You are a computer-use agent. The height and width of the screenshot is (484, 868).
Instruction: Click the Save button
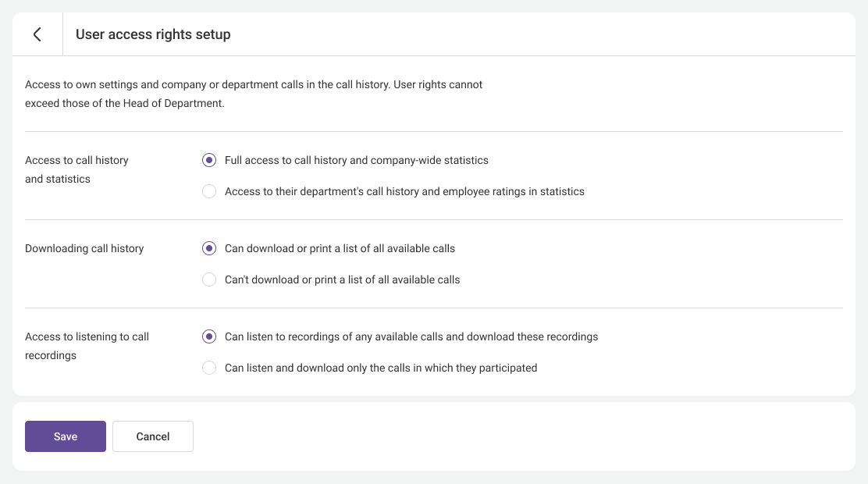66,436
